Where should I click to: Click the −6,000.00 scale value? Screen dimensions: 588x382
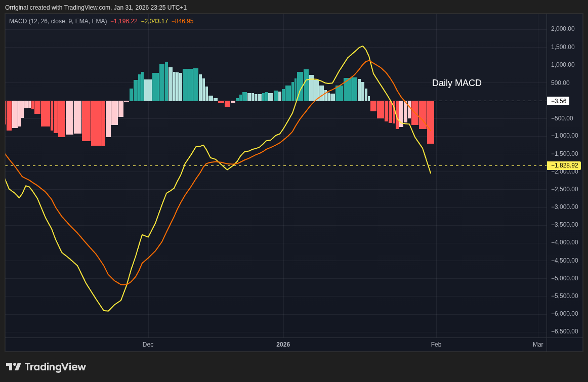click(564, 313)
